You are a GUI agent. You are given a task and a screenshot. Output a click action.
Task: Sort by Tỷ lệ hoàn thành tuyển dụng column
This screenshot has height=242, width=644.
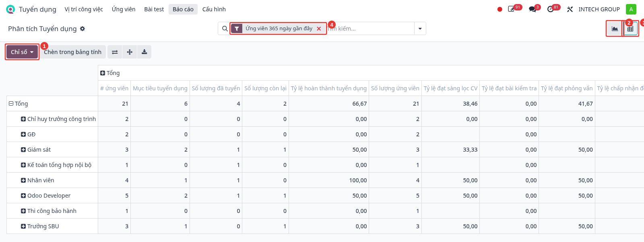(x=329, y=88)
